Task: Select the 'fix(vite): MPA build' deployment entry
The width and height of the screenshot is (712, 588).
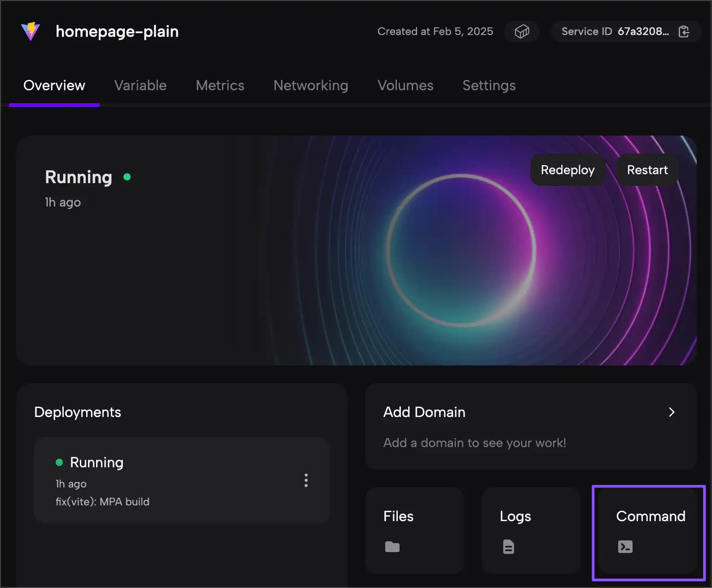Action: tap(102, 501)
